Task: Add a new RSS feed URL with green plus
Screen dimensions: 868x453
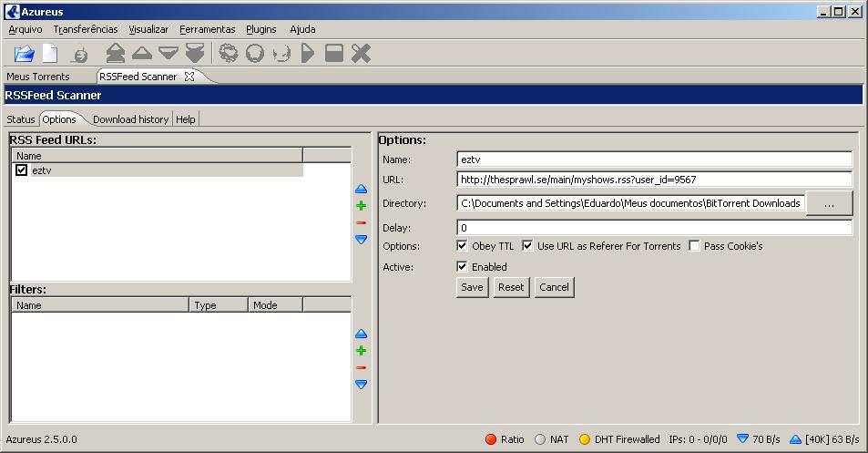Action: (x=361, y=206)
